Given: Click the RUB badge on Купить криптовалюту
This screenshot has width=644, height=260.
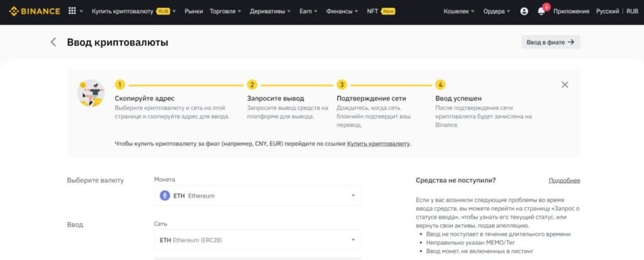Looking at the screenshot, I should point(163,11).
